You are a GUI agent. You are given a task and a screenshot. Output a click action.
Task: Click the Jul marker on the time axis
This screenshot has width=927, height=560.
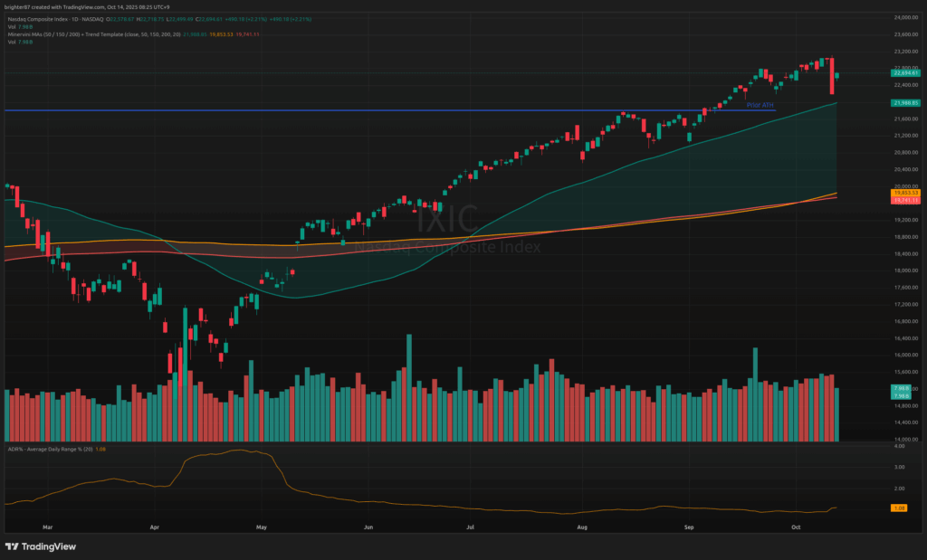click(471, 526)
